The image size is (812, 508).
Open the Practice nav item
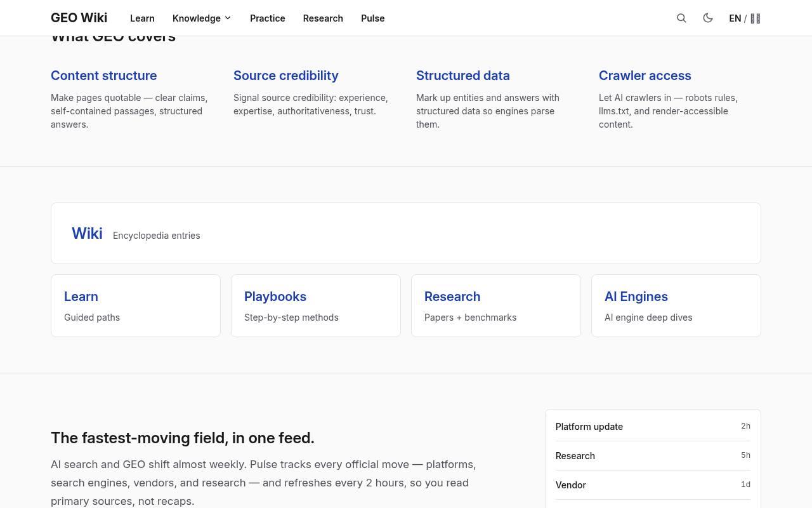pos(268,18)
